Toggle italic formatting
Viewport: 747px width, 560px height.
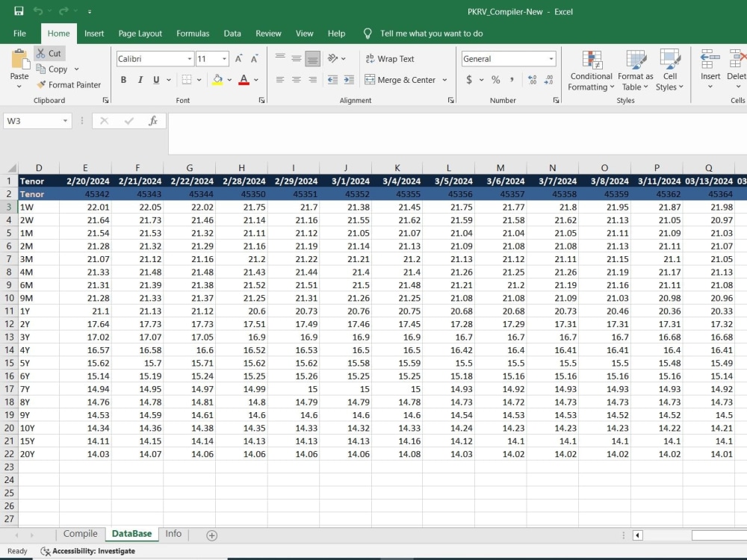coord(140,80)
